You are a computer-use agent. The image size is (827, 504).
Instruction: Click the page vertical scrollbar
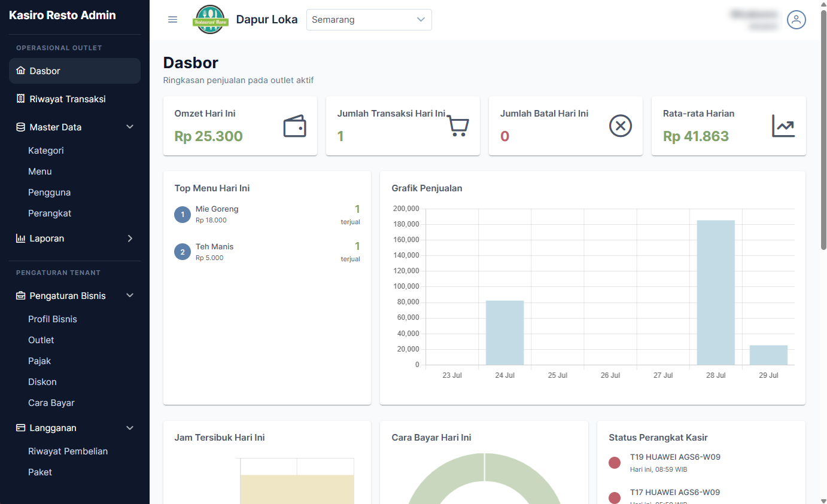click(x=823, y=130)
